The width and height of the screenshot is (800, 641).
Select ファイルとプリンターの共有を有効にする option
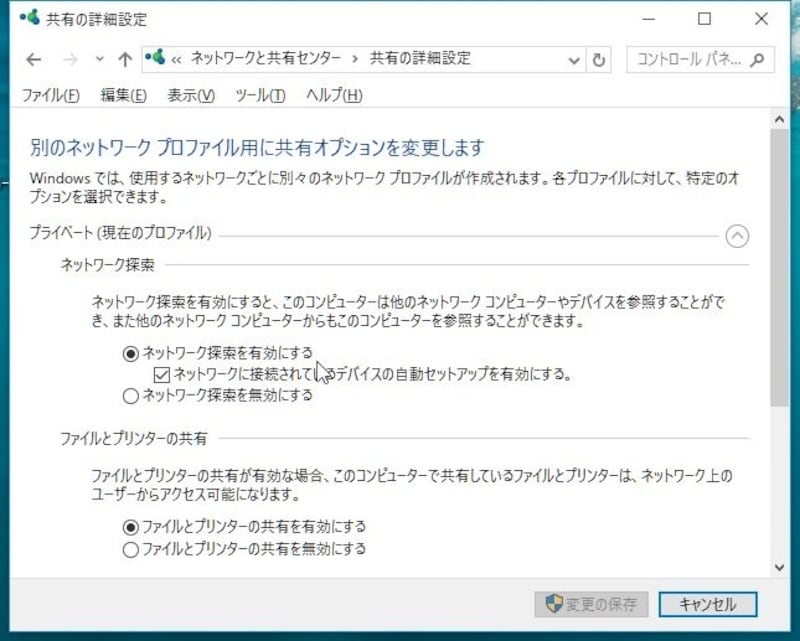click(131, 527)
